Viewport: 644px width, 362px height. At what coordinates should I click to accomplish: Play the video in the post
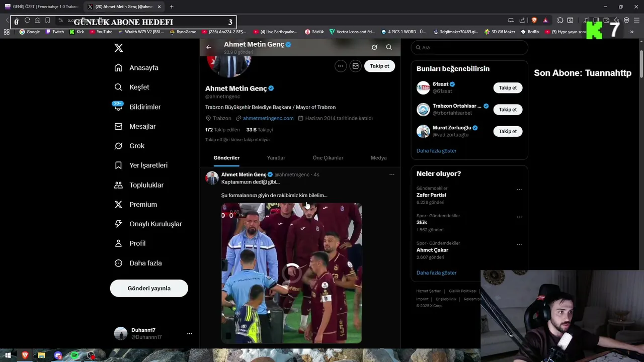click(x=292, y=273)
